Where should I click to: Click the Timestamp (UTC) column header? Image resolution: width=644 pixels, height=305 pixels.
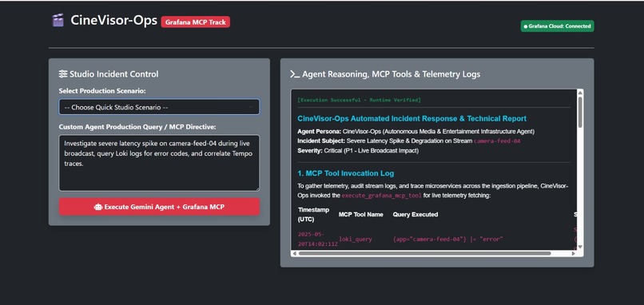(314, 215)
